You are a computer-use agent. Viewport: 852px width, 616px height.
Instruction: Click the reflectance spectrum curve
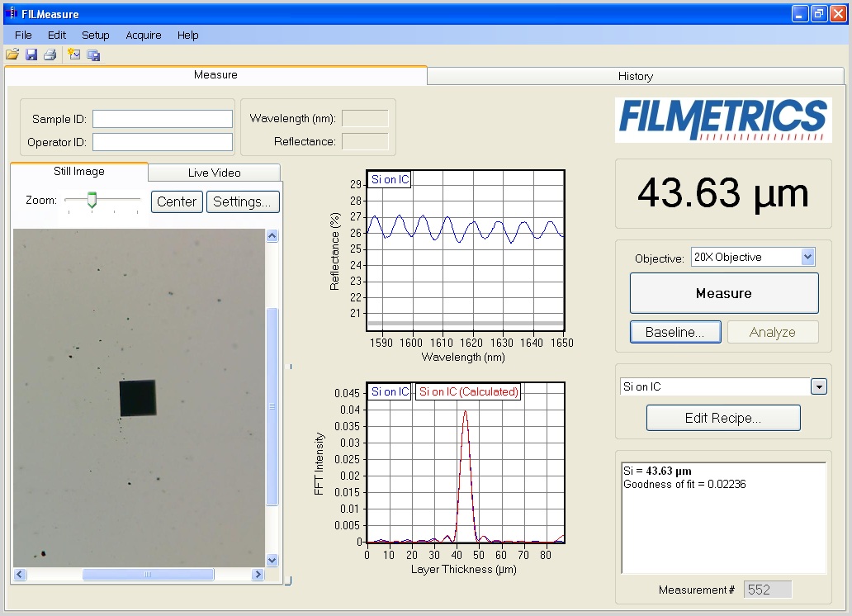pyautogui.click(x=466, y=229)
